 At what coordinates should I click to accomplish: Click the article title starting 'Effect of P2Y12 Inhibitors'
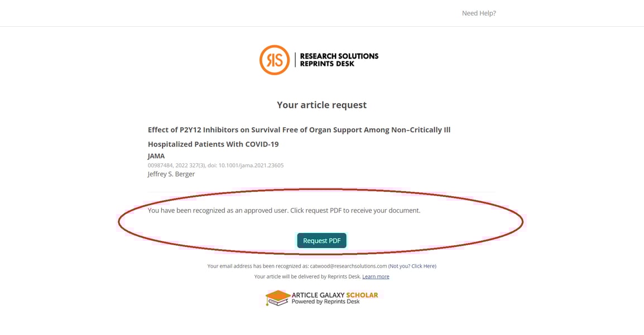point(299,130)
